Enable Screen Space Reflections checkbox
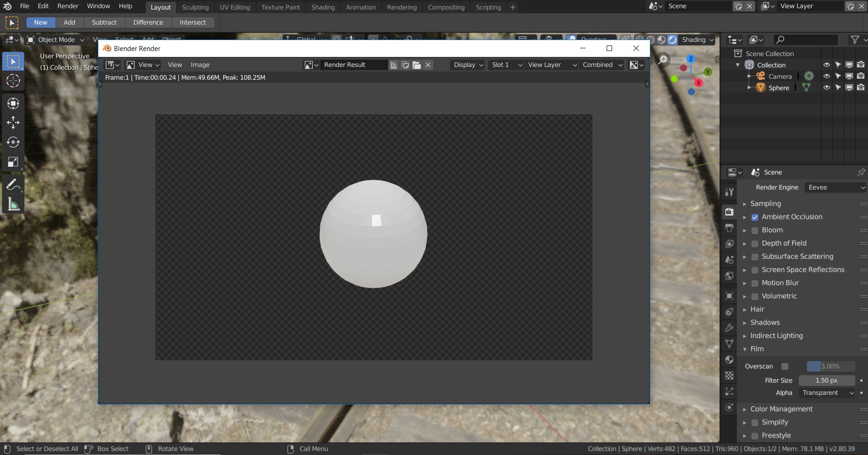The height and width of the screenshot is (455, 868). click(755, 270)
